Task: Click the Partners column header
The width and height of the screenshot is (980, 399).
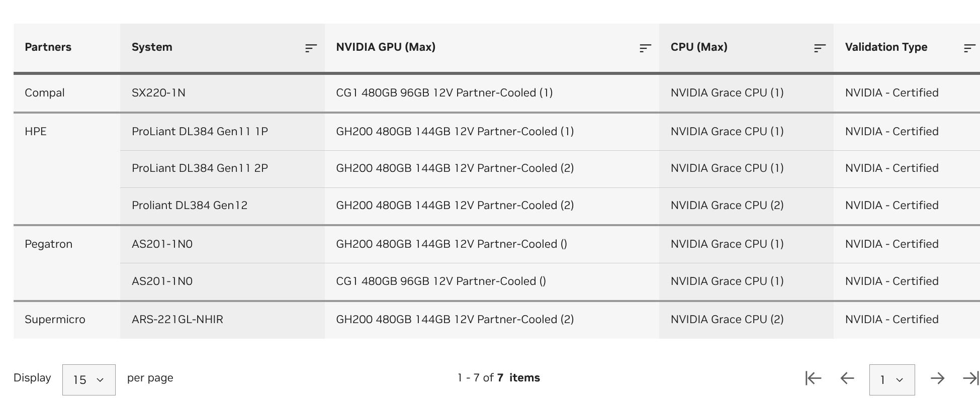Action: coord(48,47)
